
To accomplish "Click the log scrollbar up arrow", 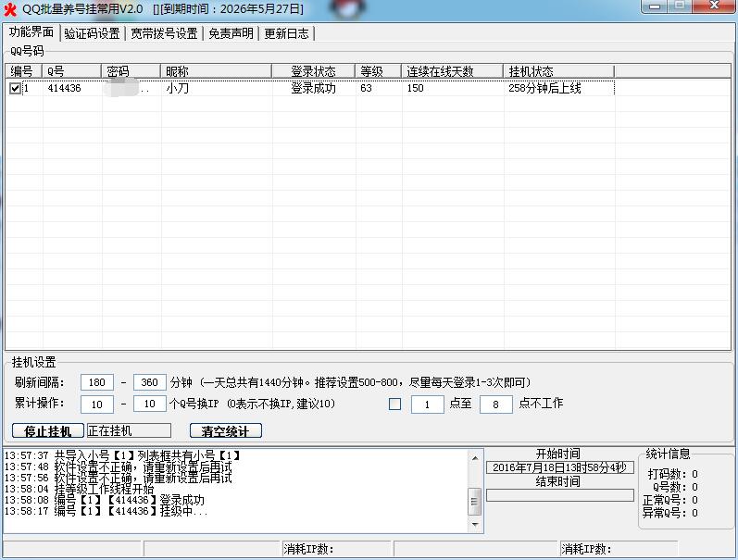I will coord(475,458).
